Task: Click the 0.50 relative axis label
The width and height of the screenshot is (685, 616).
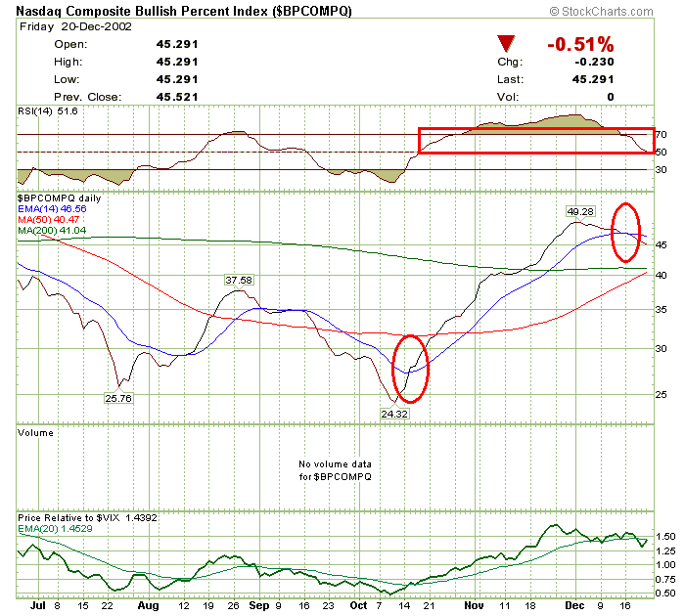Action: 665,593
